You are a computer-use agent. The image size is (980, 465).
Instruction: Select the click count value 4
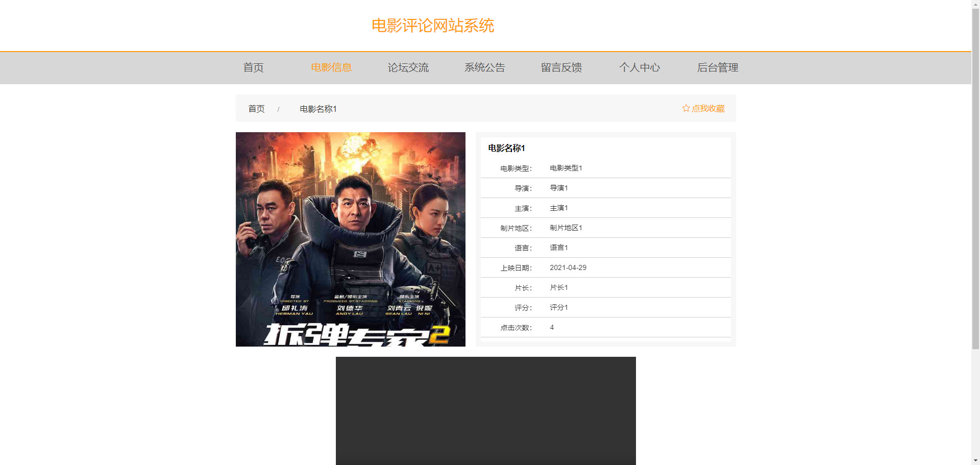tap(552, 327)
